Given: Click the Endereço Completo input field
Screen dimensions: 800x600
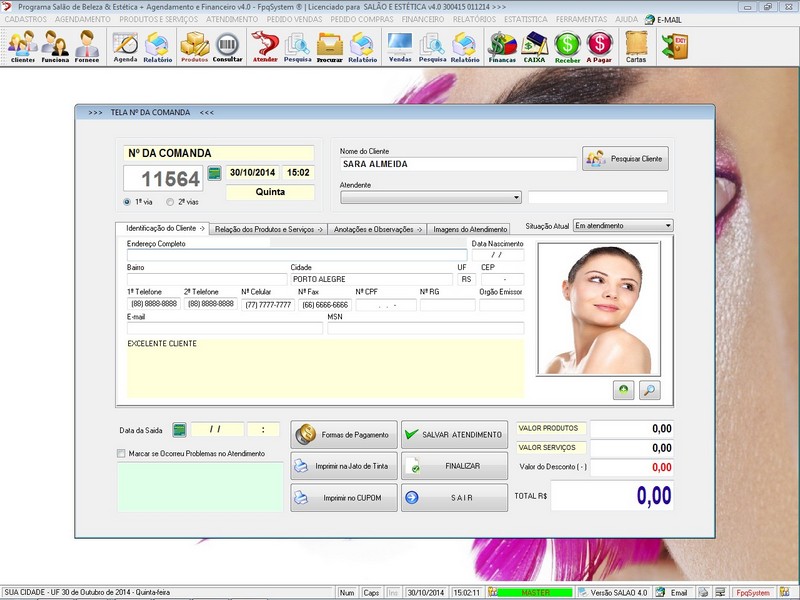Looking at the screenshot, I should coord(297,255).
